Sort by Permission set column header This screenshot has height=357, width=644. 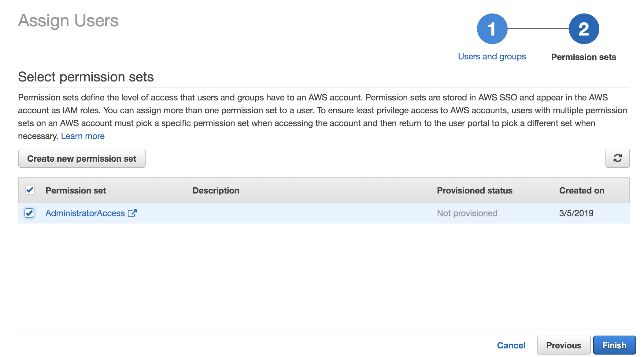pos(76,190)
